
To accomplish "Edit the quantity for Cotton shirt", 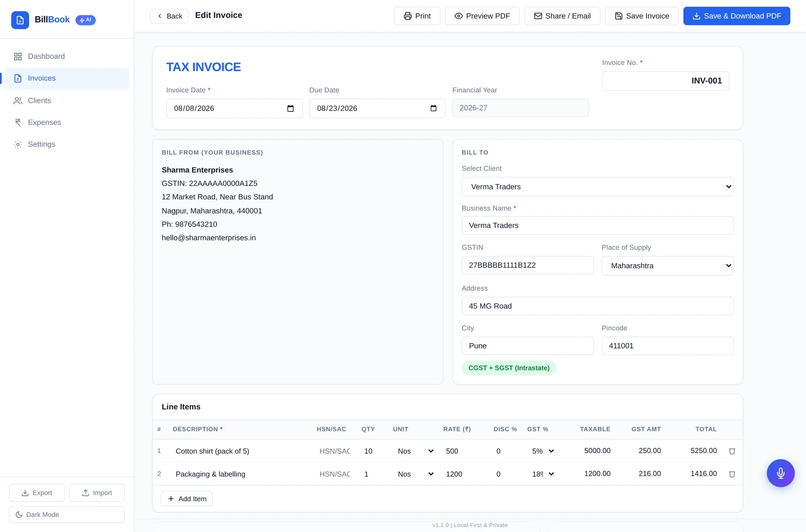I will pyautogui.click(x=373, y=451).
